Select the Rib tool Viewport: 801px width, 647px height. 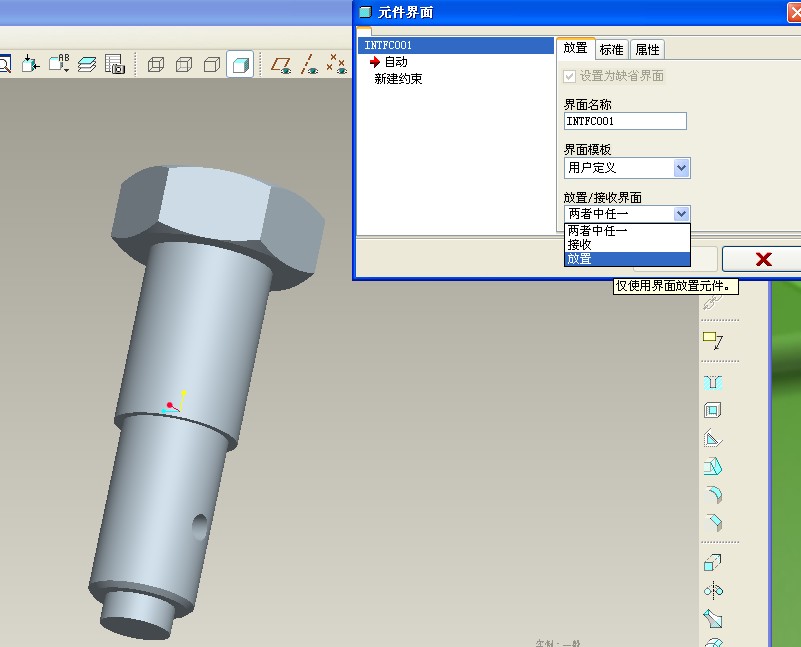click(x=713, y=438)
